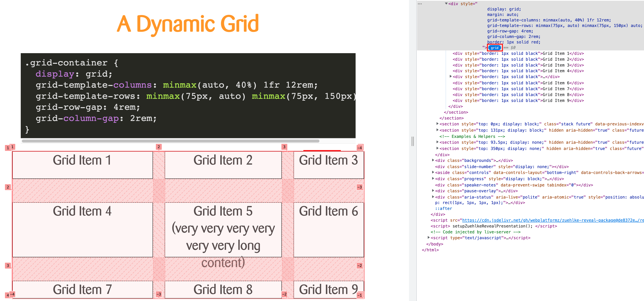
Task: Select the Examples & Helpers comment node
Action: (472, 137)
